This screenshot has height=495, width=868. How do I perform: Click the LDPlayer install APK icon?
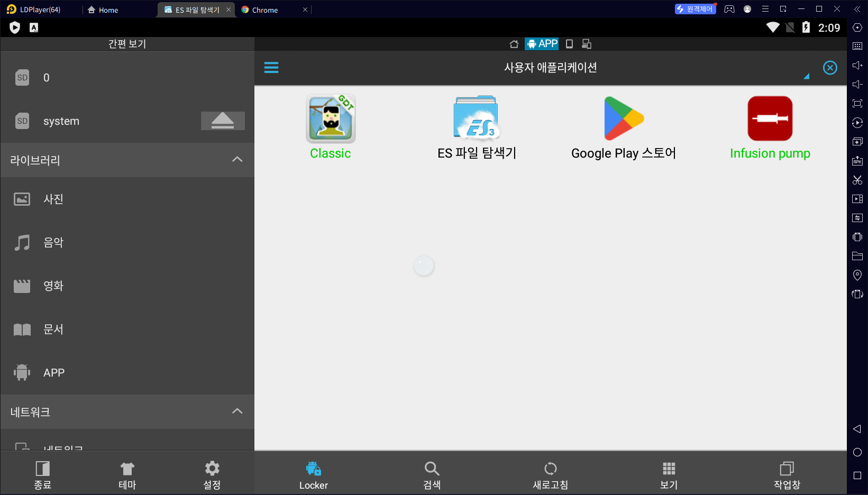click(857, 161)
